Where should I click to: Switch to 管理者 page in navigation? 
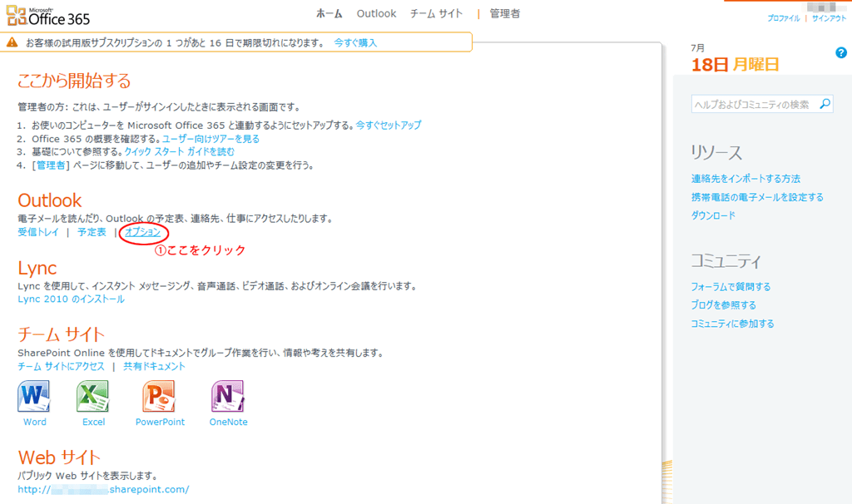tap(505, 13)
